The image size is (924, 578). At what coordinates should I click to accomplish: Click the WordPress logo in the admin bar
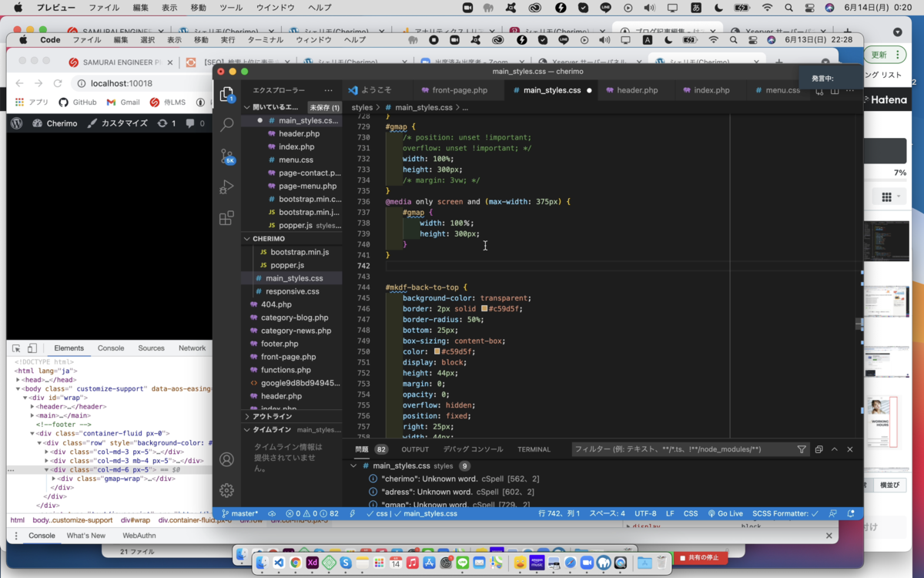click(16, 123)
